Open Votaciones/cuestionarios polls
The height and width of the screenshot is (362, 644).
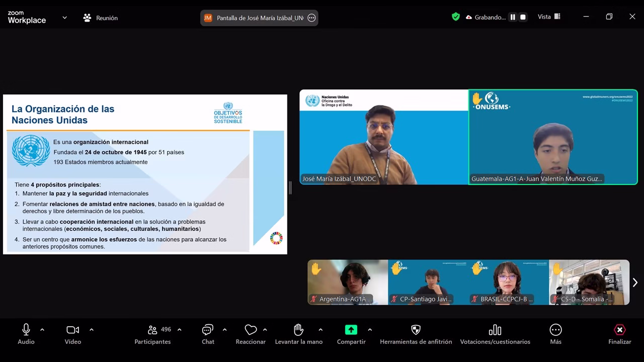(x=495, y=330)
